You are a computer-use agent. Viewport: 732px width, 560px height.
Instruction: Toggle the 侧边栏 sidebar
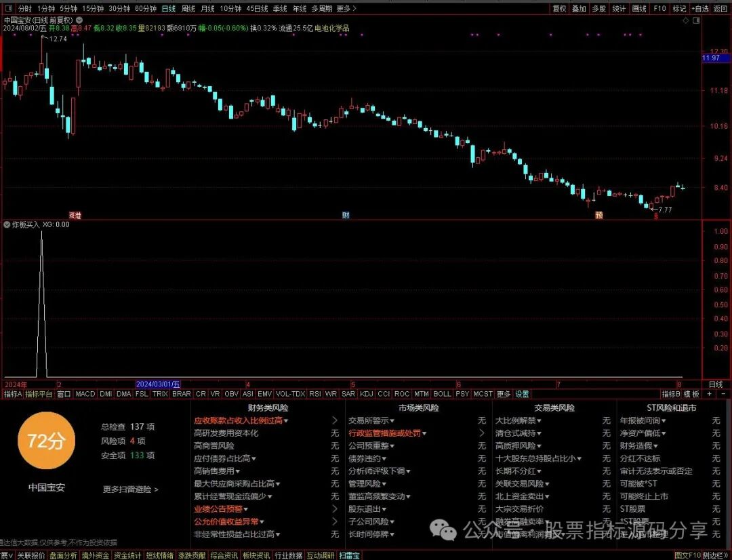coord(715,555)
